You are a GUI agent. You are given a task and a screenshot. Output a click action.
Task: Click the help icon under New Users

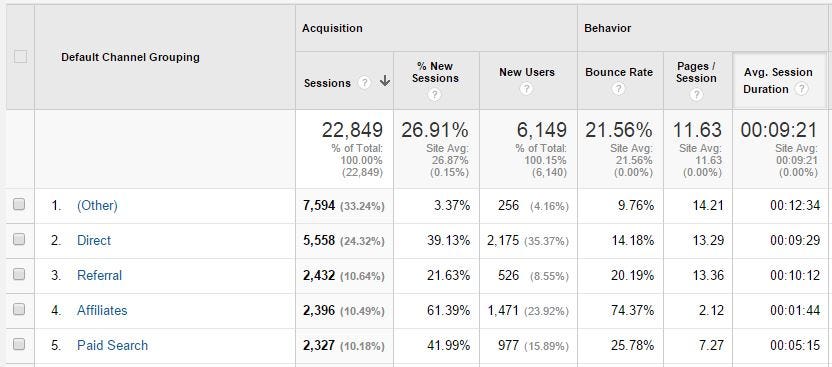[x=526, y=89]
